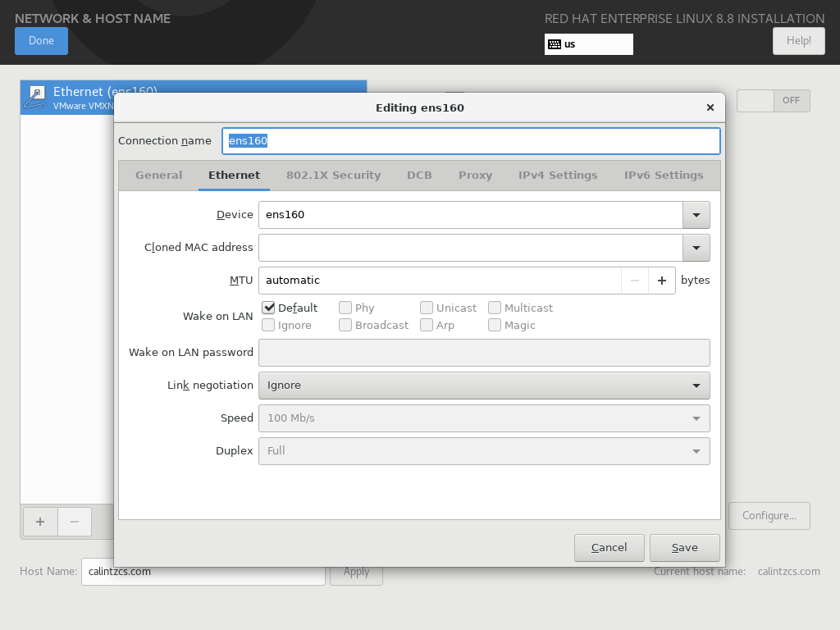Viewport: 840px width, 630px height.
Task: Click the Cancel button in dialog
Action: [609, 547]
